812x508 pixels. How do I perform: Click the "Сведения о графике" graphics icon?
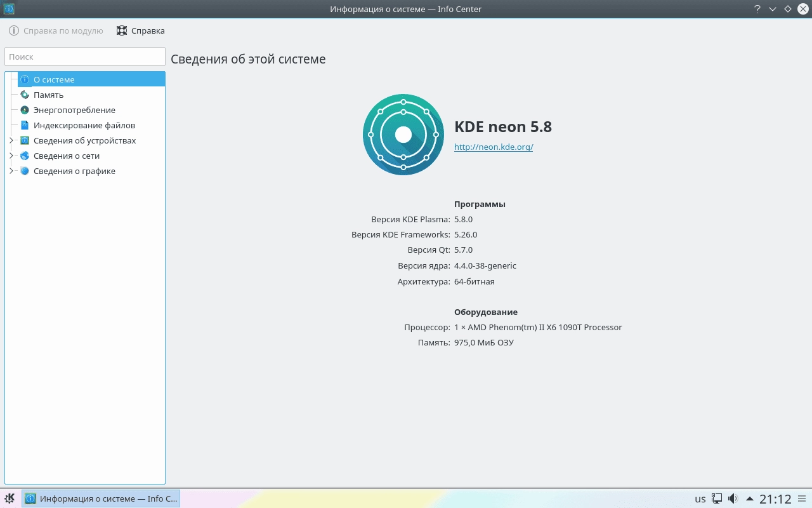pos(25,171)
